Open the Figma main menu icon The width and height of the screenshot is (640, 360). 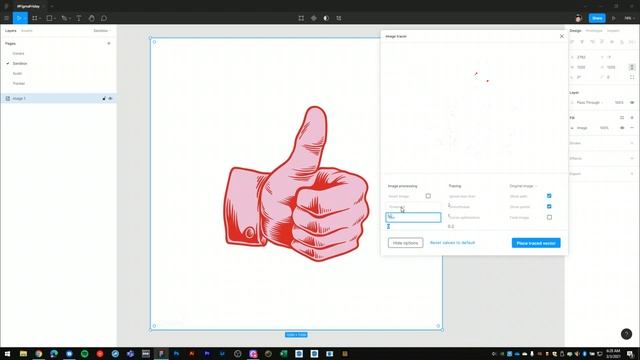(7, 18)
